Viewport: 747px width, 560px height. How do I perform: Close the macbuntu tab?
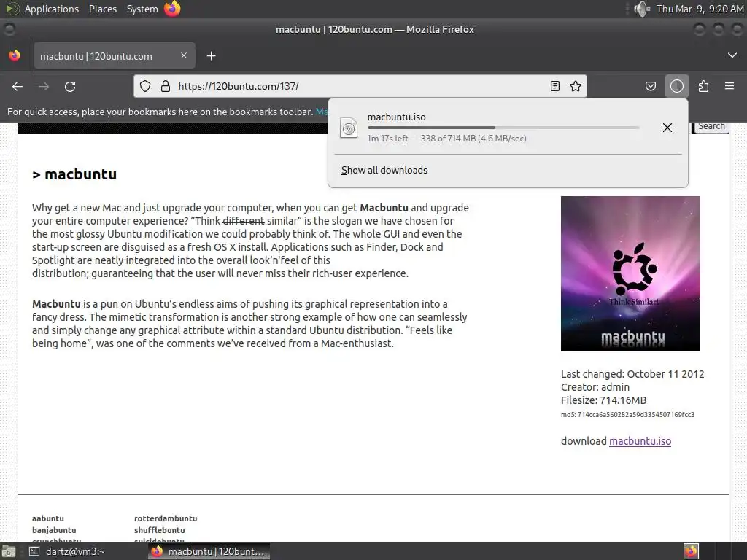183,55
